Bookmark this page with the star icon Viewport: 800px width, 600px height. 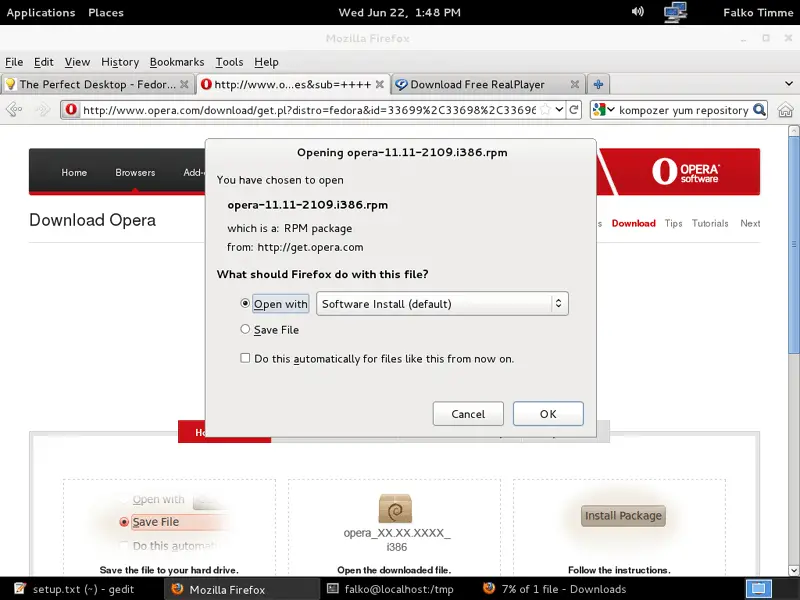click(x=545, y=109)
